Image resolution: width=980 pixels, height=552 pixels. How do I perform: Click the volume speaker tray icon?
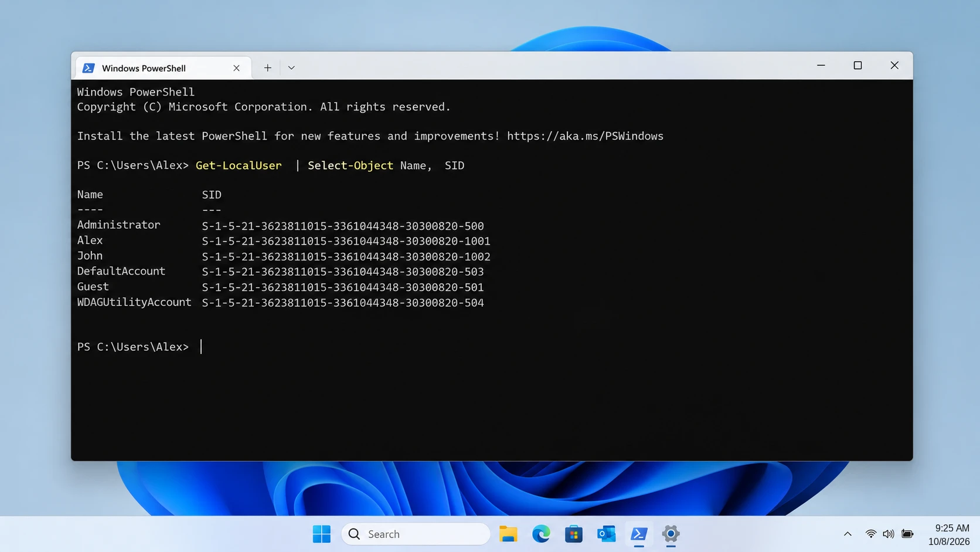(x=889, y=534)
